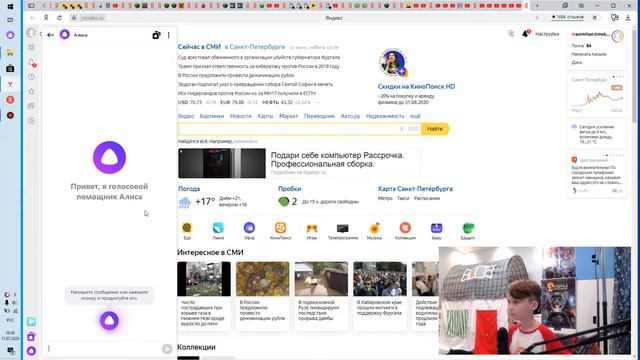Viewport: 640px width, 360px height.
Task: Open Хабаровском крае rally news thumbnail
Action: [380, 279]
